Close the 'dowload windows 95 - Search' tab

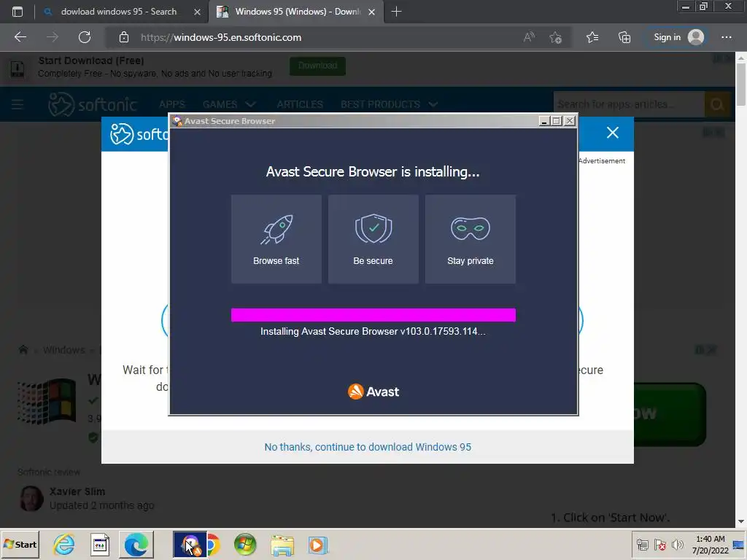(197, 12)
